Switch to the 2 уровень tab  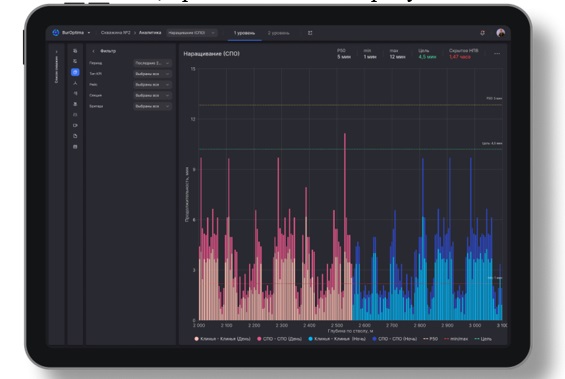pos(279,33)
